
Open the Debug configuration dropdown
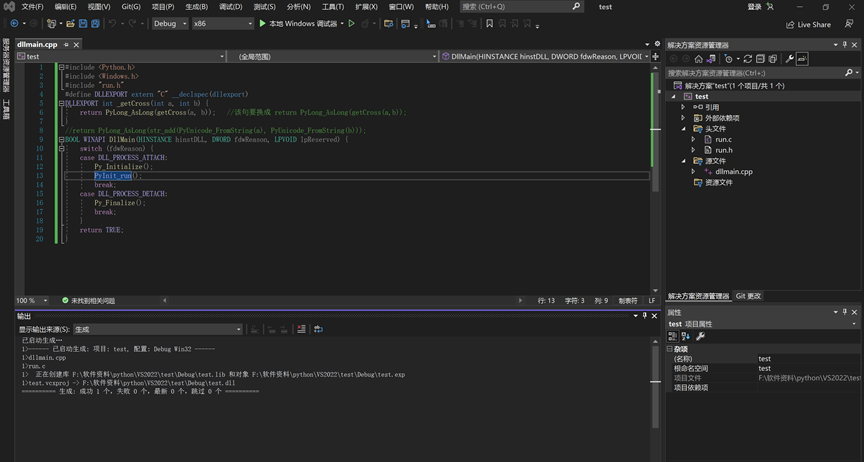[170, 24]
